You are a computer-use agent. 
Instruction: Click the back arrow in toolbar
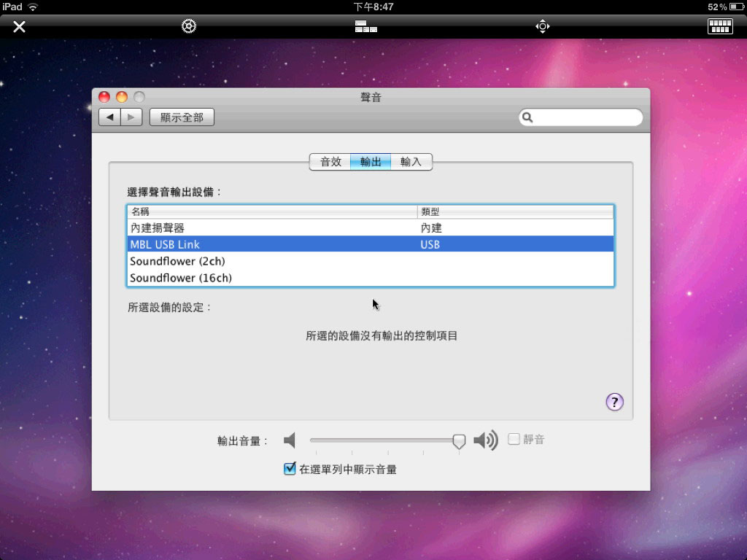pyautogui.click(x=109, y=117)
